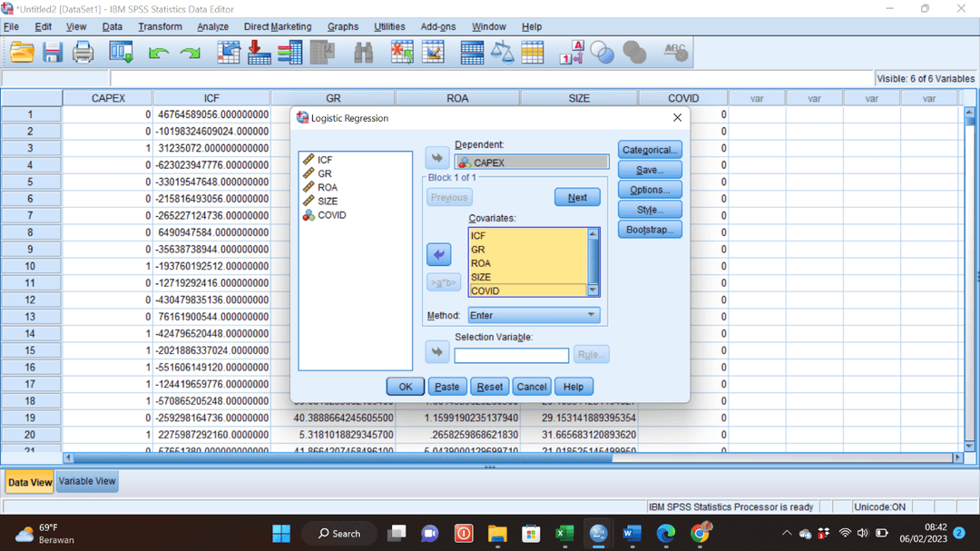Click the Covariates list scroll down arrow

pyautogui.click(x=593, y=290)
